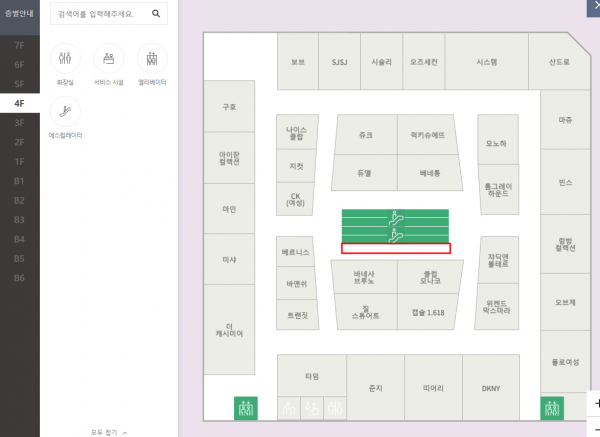Image resolution: width=600 pixels, height=437 pixels.
Task: Click the nursing room icon below 타임
Action: tap(289, 409)
